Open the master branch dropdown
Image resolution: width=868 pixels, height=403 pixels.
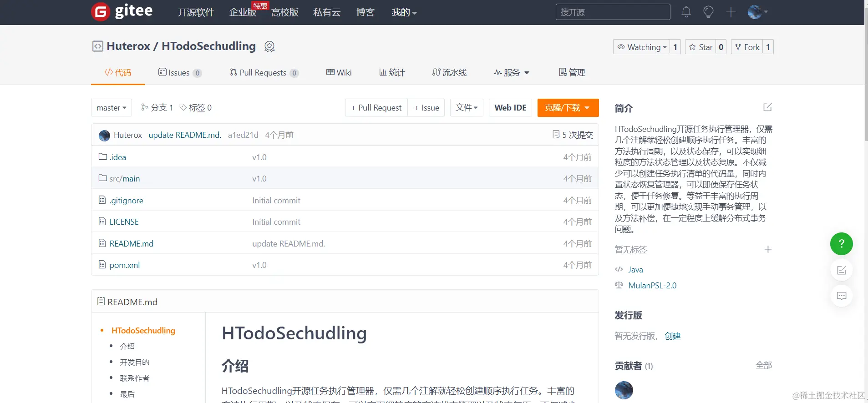112,108
